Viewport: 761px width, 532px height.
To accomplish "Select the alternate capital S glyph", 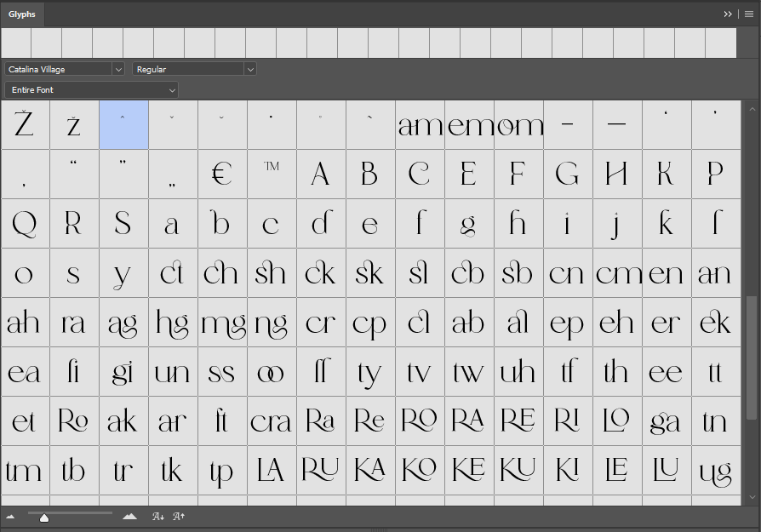I will tap(123, 224).
